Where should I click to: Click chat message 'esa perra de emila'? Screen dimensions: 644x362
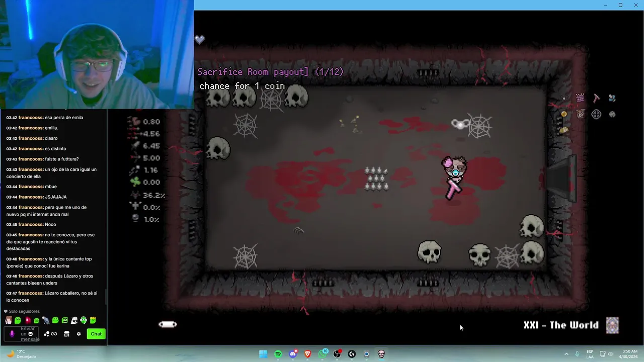pos(64,117)
